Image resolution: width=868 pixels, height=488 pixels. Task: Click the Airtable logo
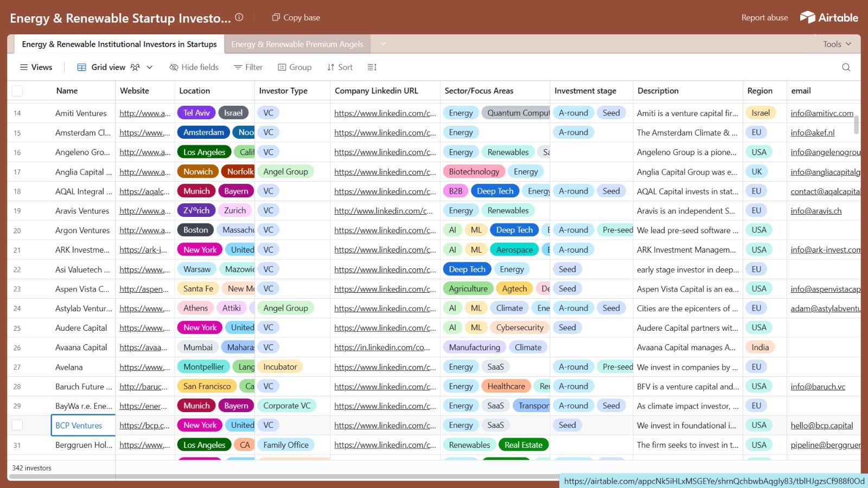[829, 17]
